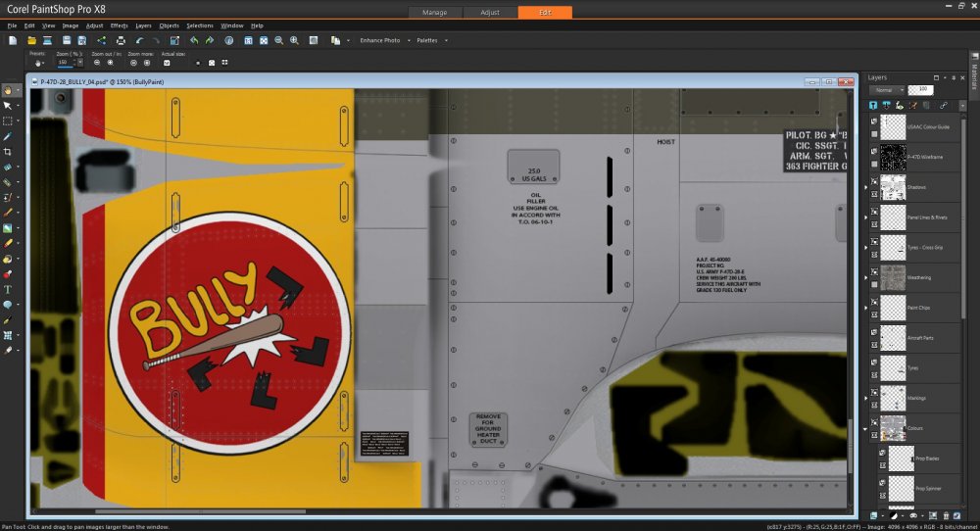Click the Zoom in button in tool options
The image size is (980, 531).
pyautogui.click(x=111, y=63)
